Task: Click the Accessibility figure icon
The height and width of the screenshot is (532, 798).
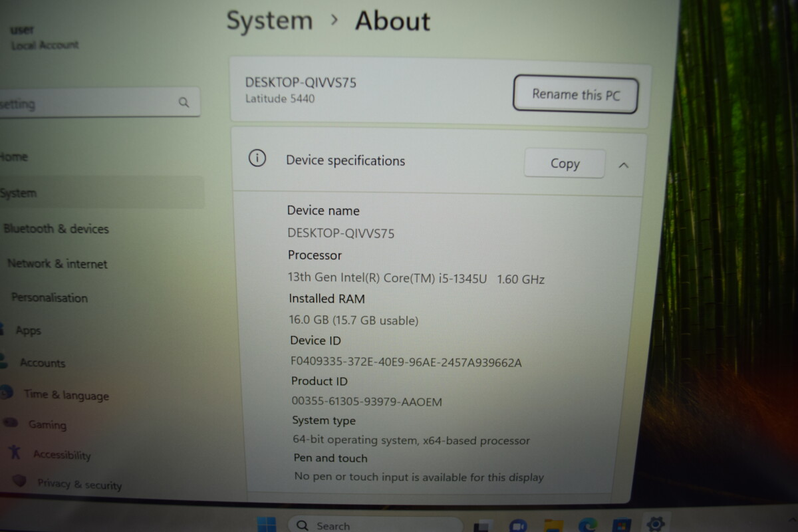Action: (x=14, y=452)
